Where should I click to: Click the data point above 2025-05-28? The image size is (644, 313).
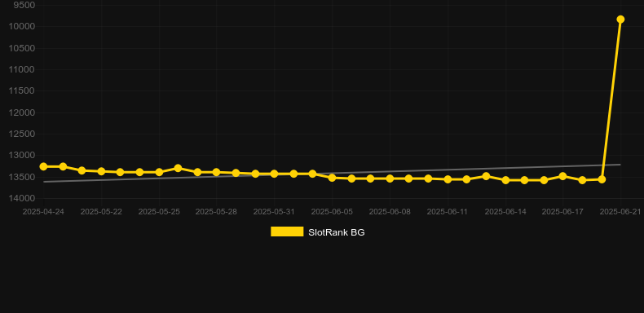217,172
